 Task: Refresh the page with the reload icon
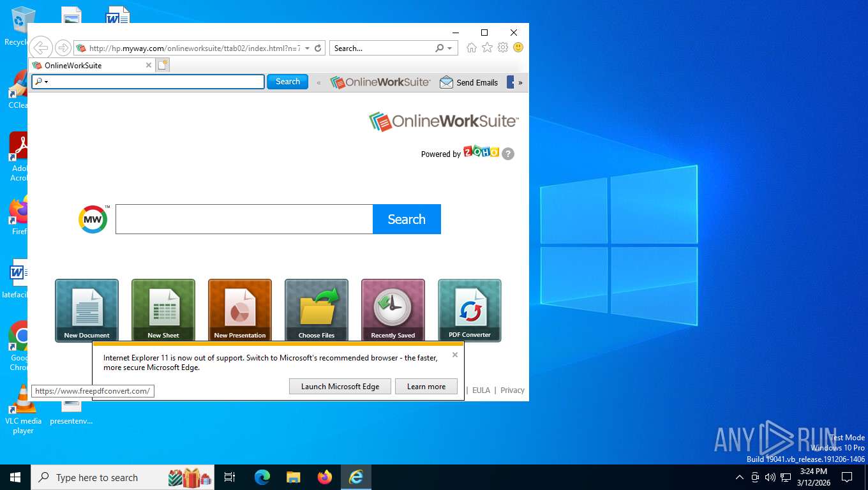(x=318, y=48)
